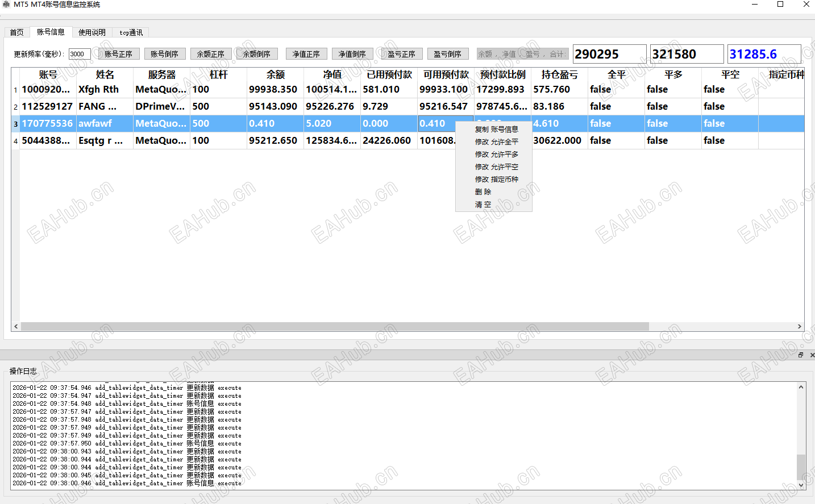This screenshot has height=504, width=815.
Task: Switch to the tcp通讯 tab
Action: [x=130, y=32]
